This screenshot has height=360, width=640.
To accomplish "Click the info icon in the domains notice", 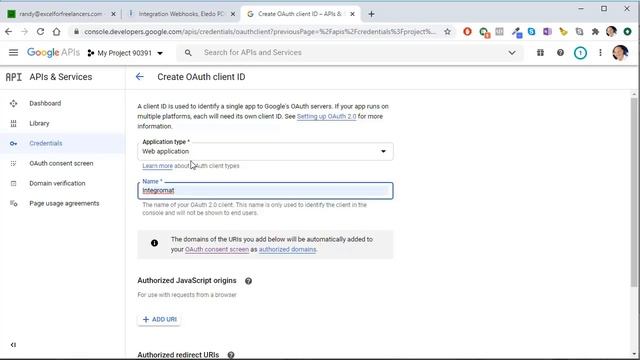I will click(154, 243).
